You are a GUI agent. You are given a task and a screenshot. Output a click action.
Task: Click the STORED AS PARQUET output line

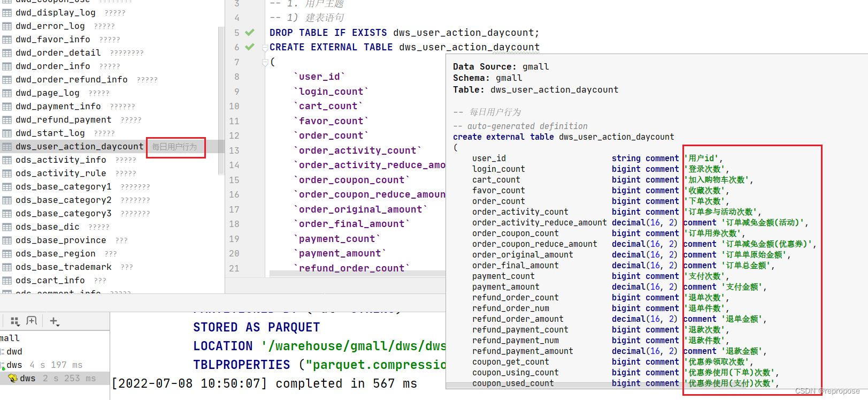257,327
